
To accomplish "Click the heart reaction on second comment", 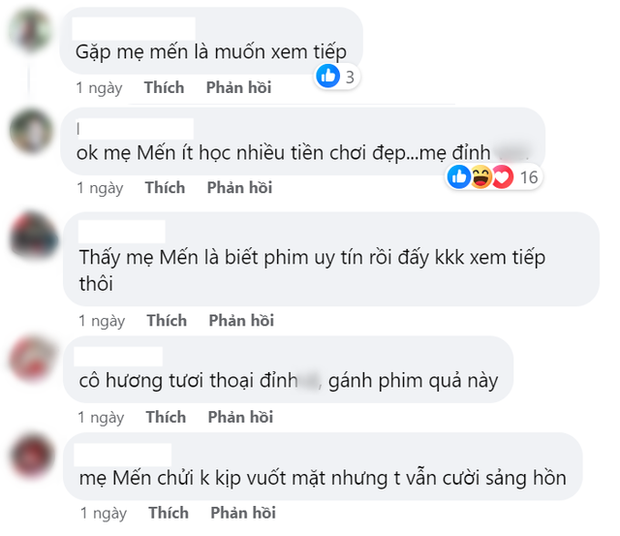I will (502, 177).
